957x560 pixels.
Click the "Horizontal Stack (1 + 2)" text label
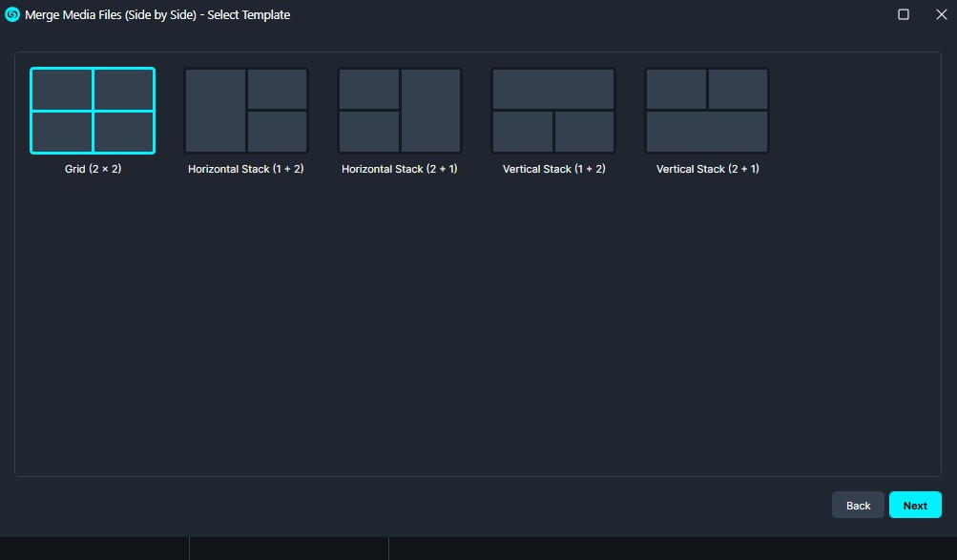pyautogui.click(x=246, y=169)
